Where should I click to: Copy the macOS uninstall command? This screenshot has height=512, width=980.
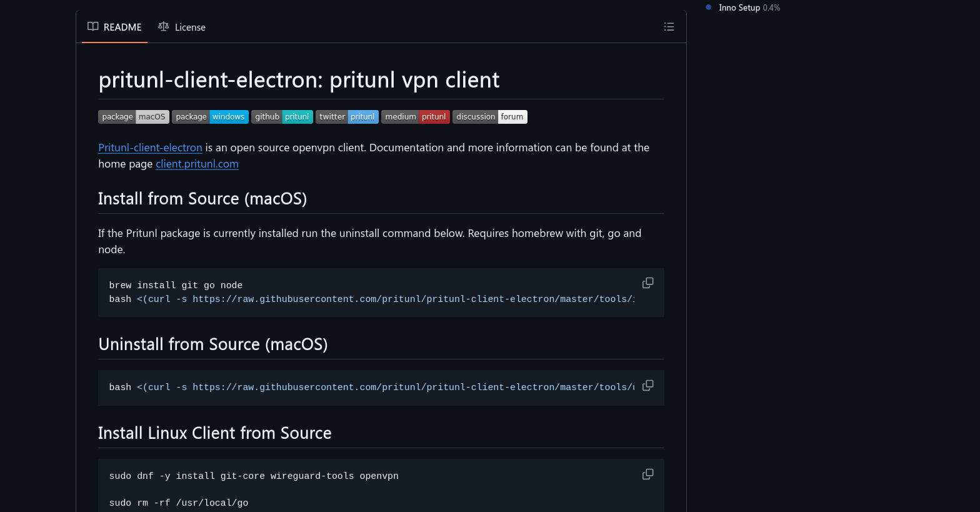click(648, 385)
